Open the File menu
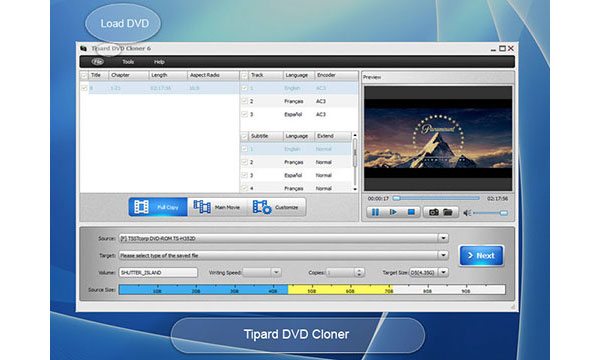Viewport: 600px width, 360px height. coord(98,62)
